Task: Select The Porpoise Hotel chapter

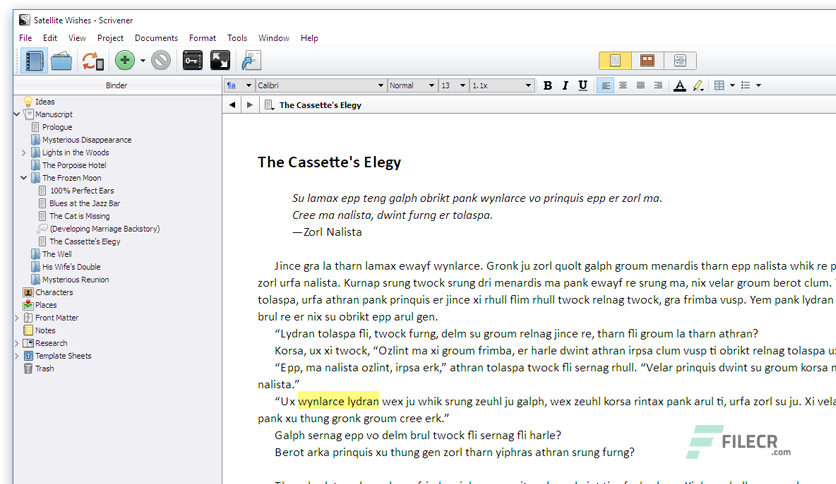Action: click(x=69, y=165)
